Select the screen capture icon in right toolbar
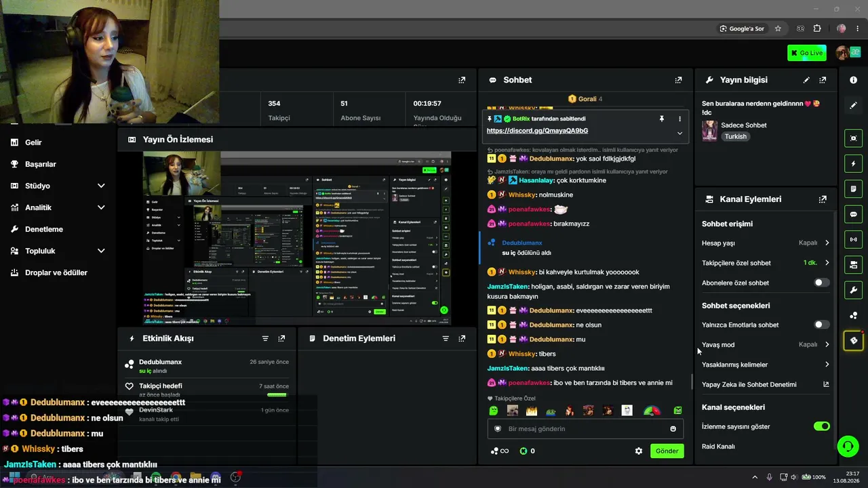Image resolution: width=868 pixels, height=488 pixels. (853, 138)
